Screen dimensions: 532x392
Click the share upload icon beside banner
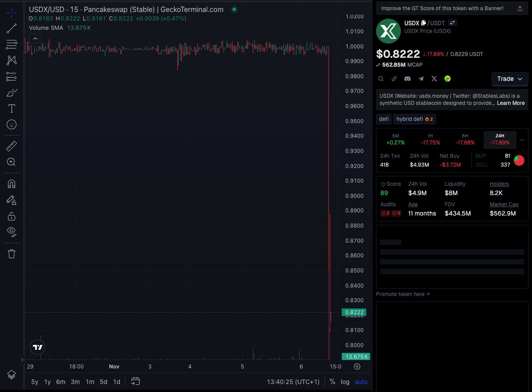(520, 8)
